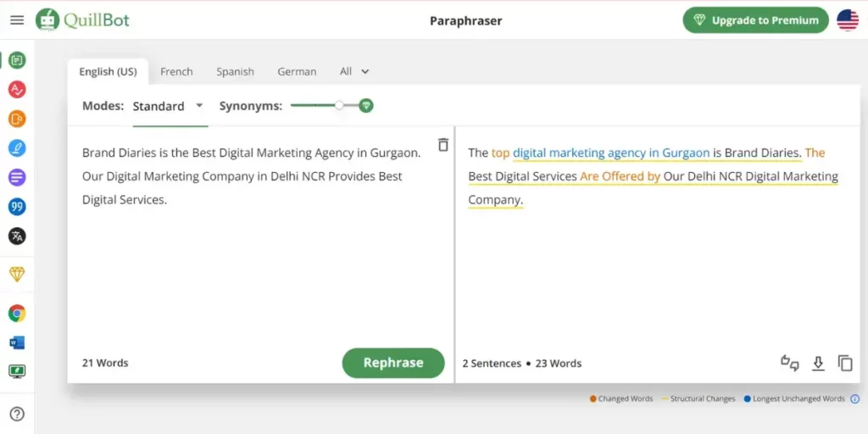Switch to the German tab
Image resolution: width=868 pixels, height=434 pixels.
[297, 71]
